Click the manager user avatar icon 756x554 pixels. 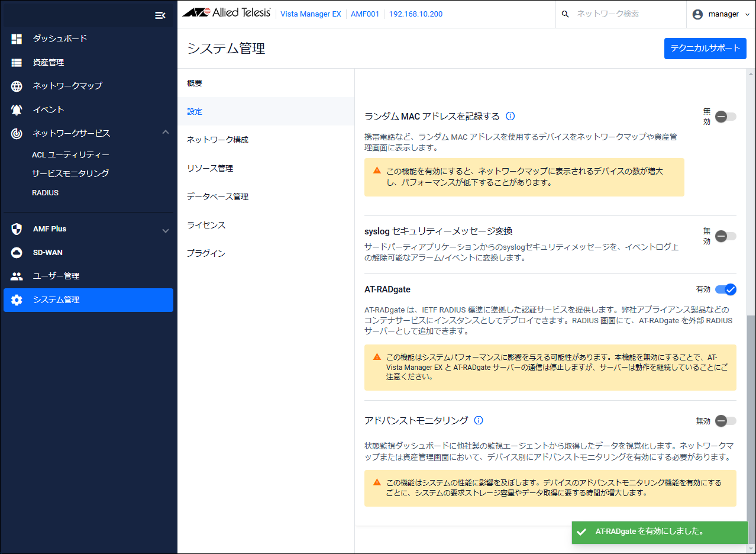pyautogui.click(x=697, y=14)
